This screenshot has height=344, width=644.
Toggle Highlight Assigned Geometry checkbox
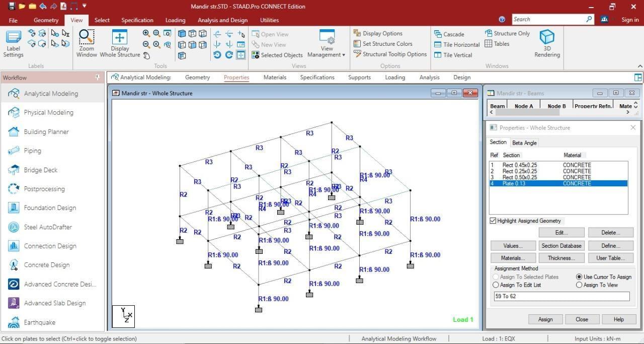(493, 221)
